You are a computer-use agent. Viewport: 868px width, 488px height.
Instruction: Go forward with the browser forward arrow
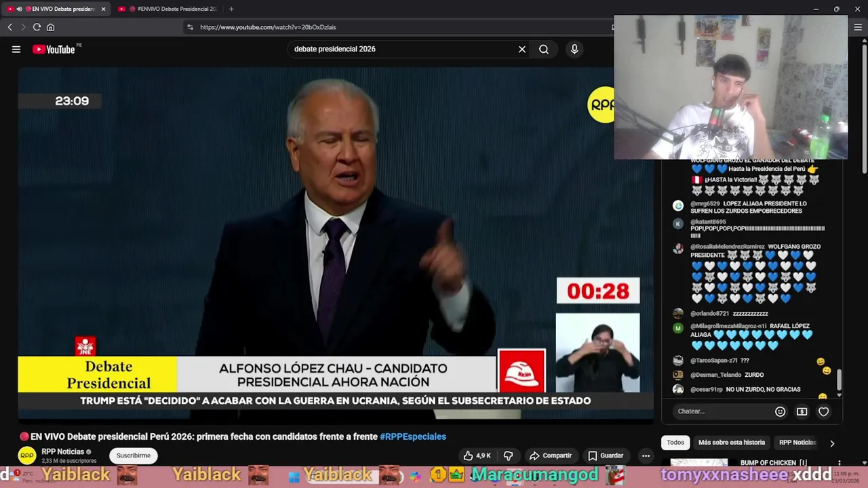tap(23, 27)
